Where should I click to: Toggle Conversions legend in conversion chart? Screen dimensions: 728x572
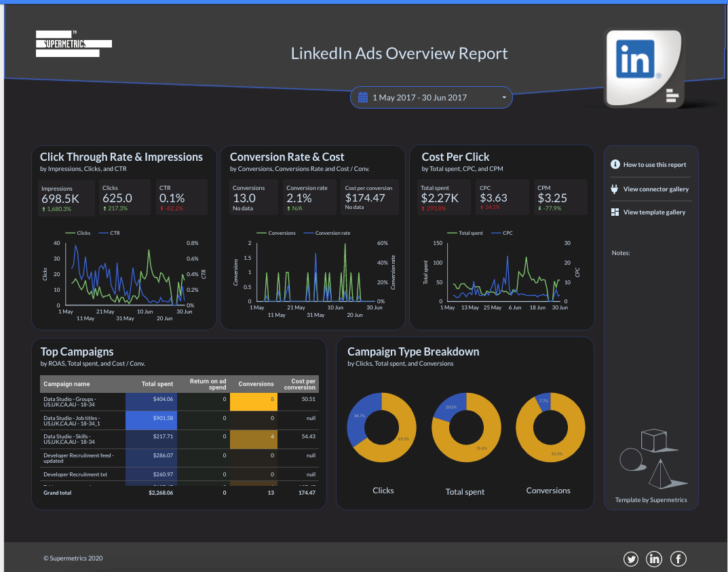(x=275, y=233)
